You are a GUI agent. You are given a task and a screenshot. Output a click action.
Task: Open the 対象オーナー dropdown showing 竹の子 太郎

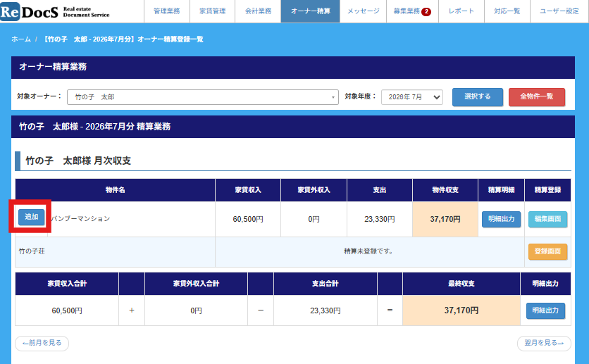click(x=203, y=97)
